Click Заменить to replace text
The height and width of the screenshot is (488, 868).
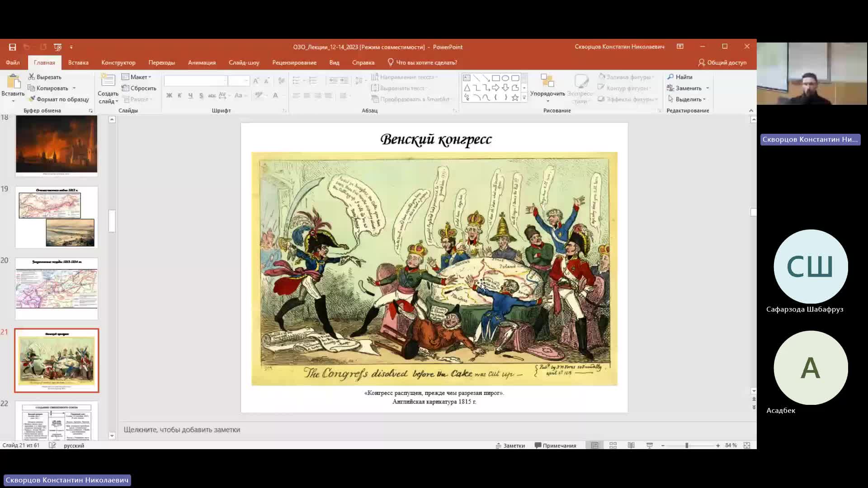pyautogui.click(x=684, y=88)
